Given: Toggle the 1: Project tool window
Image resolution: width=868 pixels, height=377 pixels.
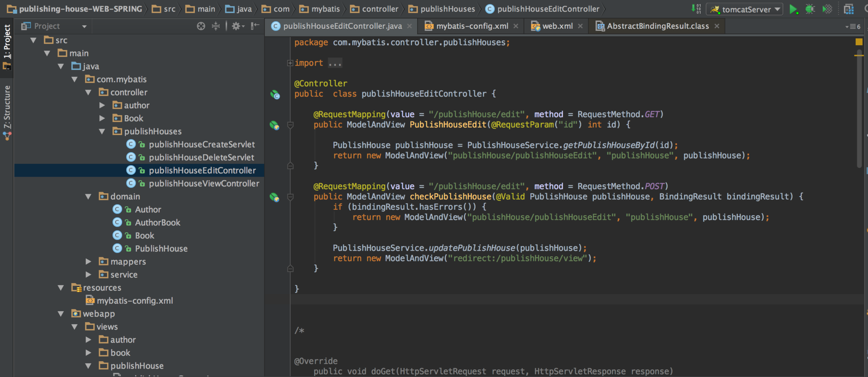Looking at the screenshot, I should click(7, 47).
